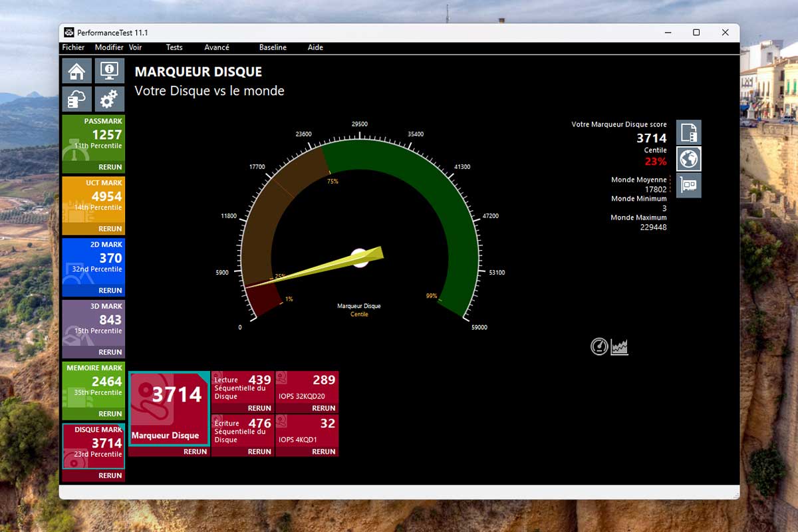Rerun the IOPS 32KQD20 test
798x532 pixels.
(x=324, y=408)
